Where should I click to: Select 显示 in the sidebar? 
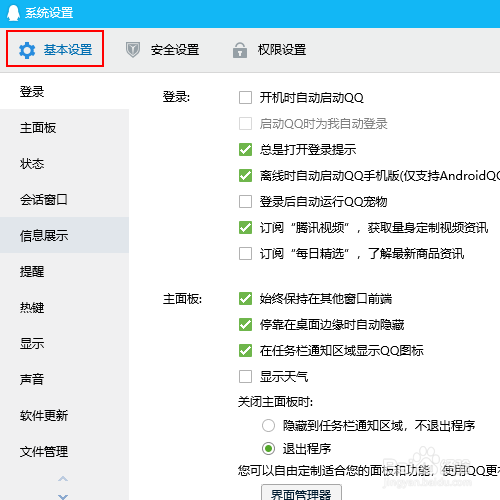coord(64,343)
